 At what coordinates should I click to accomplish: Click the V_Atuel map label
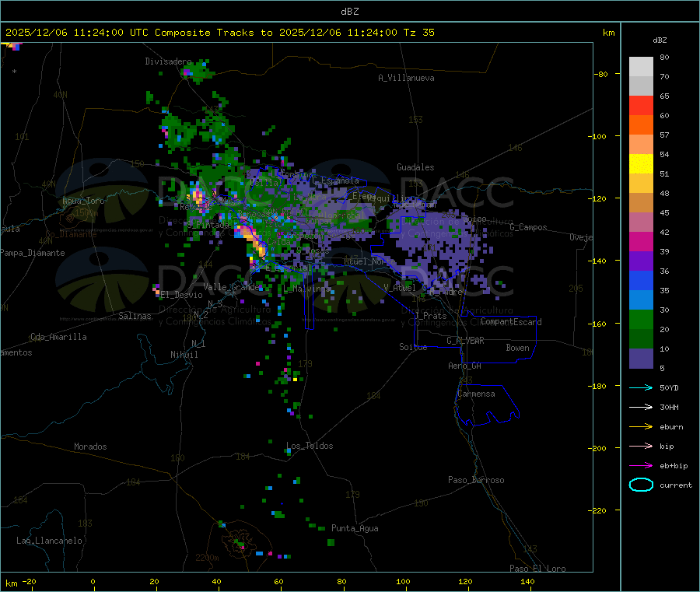[x=400, y=288]
